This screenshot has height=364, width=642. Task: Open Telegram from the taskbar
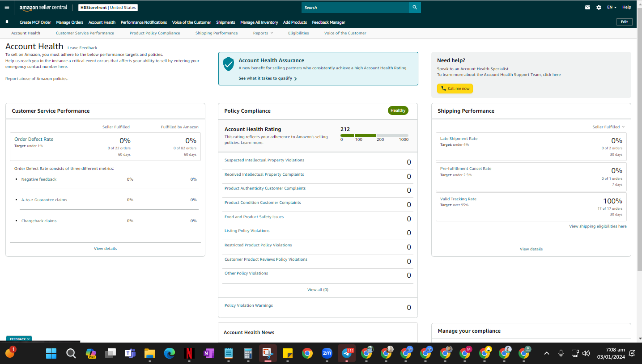point(347,353)
